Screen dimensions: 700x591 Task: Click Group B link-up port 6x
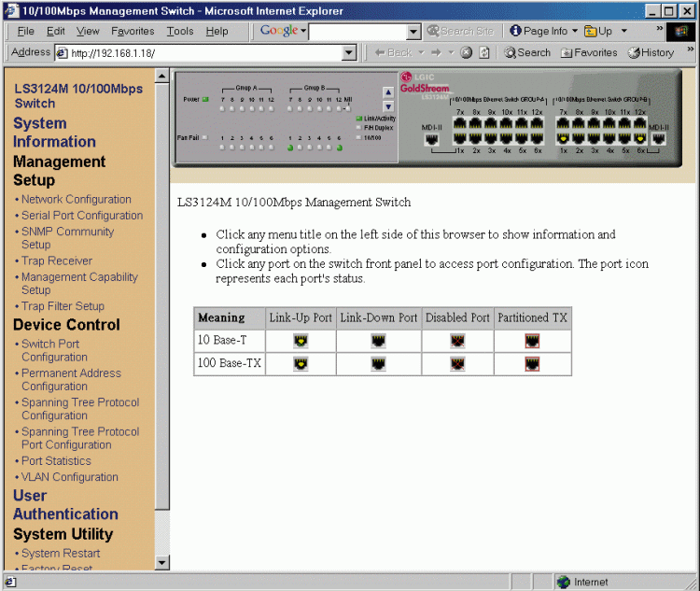click(639, 138)
